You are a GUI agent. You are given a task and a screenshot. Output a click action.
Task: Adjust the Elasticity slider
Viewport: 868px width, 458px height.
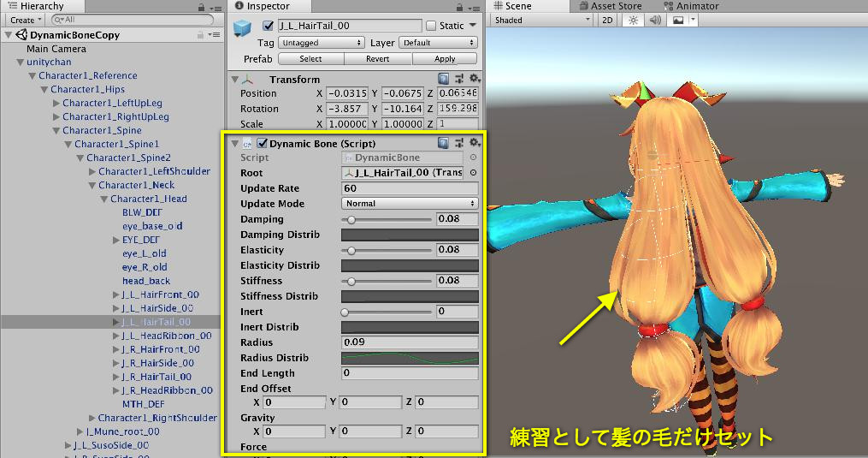tap(387, 251)
